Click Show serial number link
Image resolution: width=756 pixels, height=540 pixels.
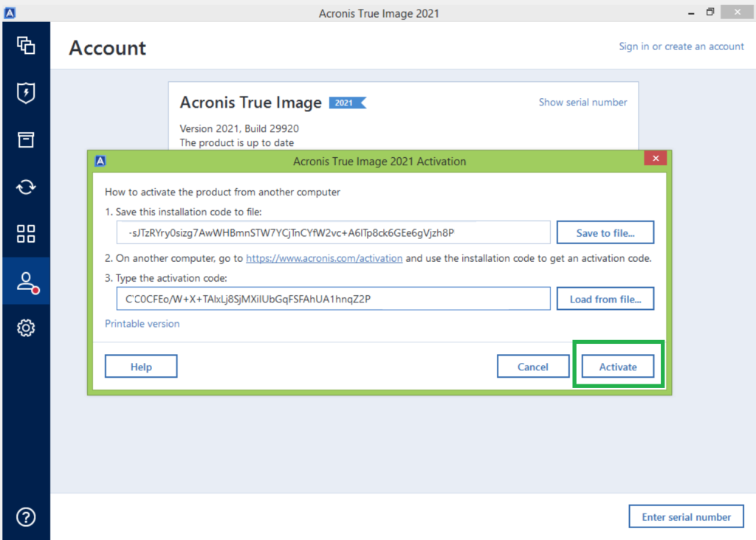coord(583,102)
